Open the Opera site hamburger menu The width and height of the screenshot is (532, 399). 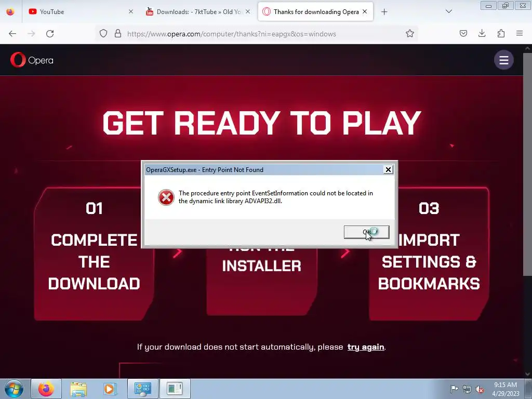[x=504, y=60]
